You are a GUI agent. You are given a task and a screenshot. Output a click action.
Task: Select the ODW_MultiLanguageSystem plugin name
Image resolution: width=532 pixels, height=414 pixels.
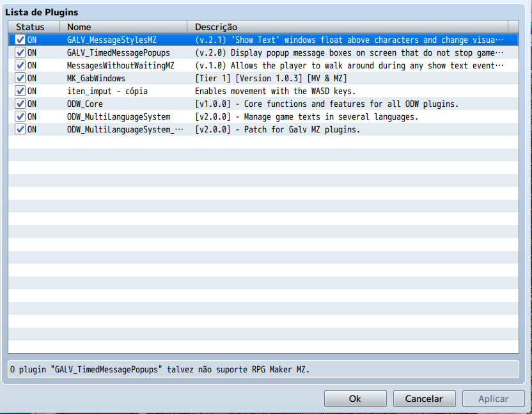pos(118,117)
